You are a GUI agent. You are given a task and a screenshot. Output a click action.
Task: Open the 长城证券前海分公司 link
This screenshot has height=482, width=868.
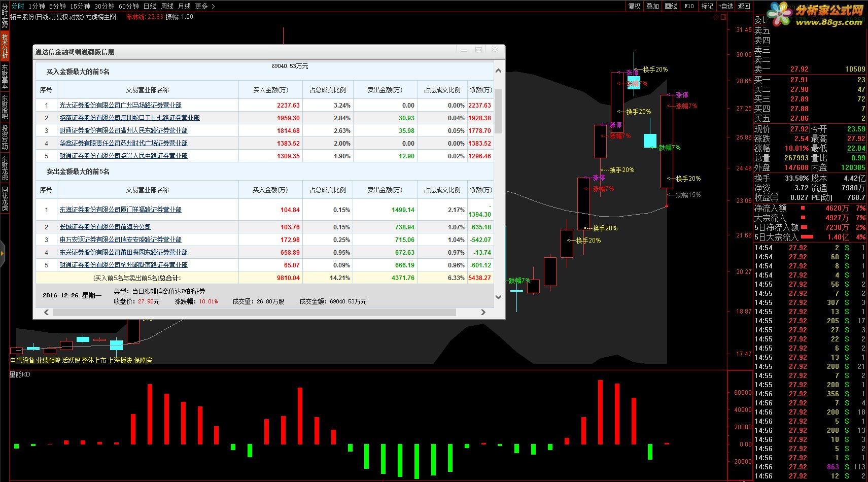105,227
